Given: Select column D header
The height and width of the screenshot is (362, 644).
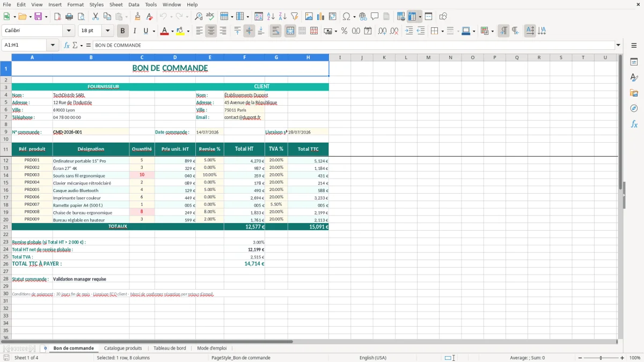Looking at the screenshot, I should 175,57.
